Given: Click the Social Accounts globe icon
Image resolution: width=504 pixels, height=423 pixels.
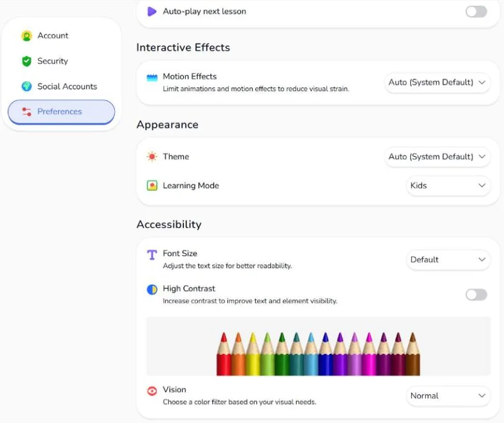Looking at the screenshot, I should pyautogui.click(x=26, y=86).
